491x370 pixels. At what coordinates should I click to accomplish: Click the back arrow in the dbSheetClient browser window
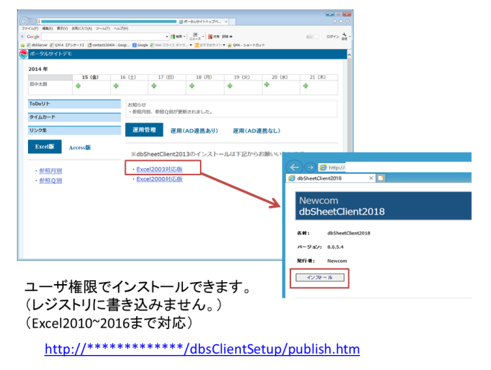[x=295, y=167]
